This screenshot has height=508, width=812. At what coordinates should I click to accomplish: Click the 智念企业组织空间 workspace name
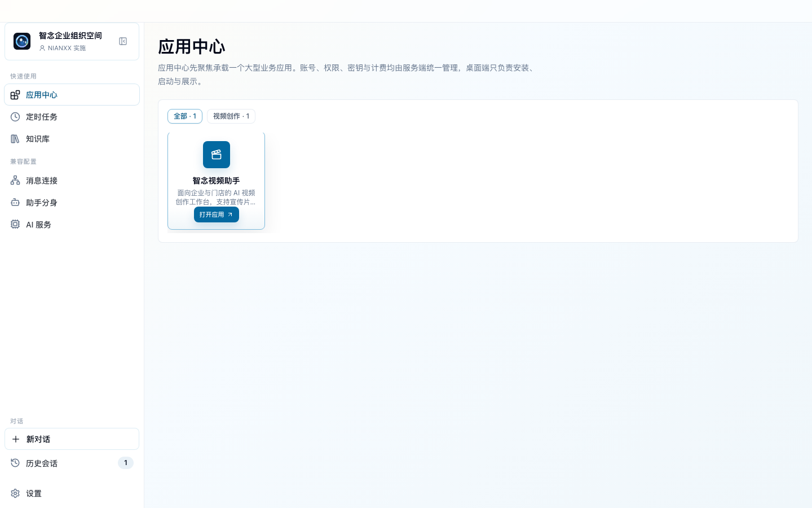pos(70,36)
